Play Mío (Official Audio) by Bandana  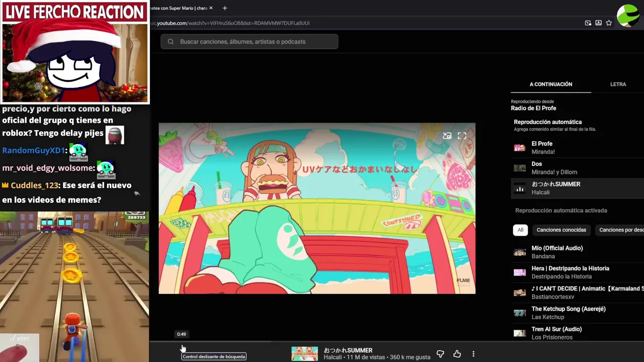pos(578,252)
